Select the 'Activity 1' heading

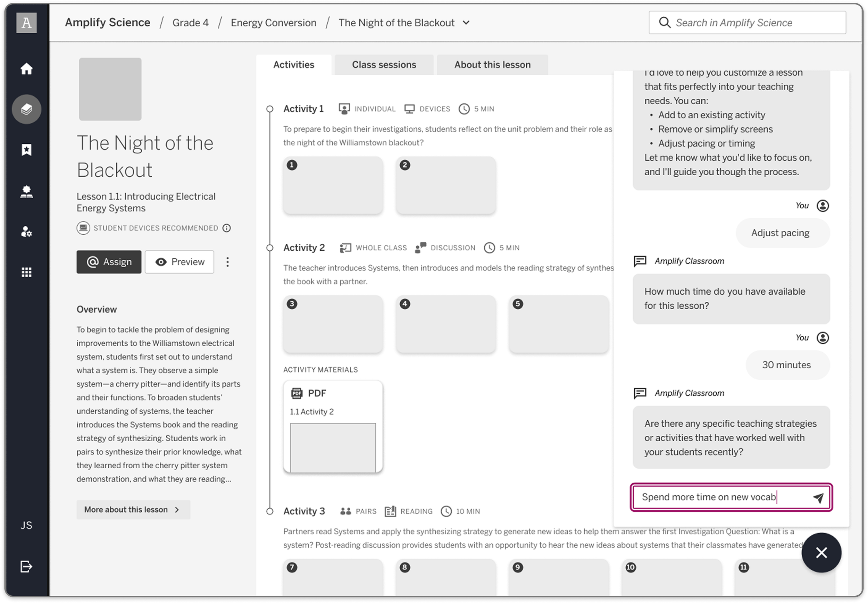click(303, 109)
